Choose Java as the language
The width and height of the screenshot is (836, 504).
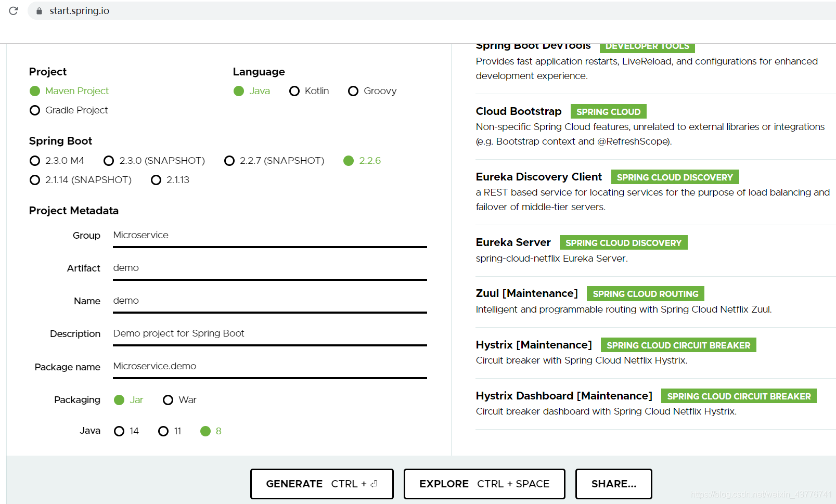[x=252, y=91]
